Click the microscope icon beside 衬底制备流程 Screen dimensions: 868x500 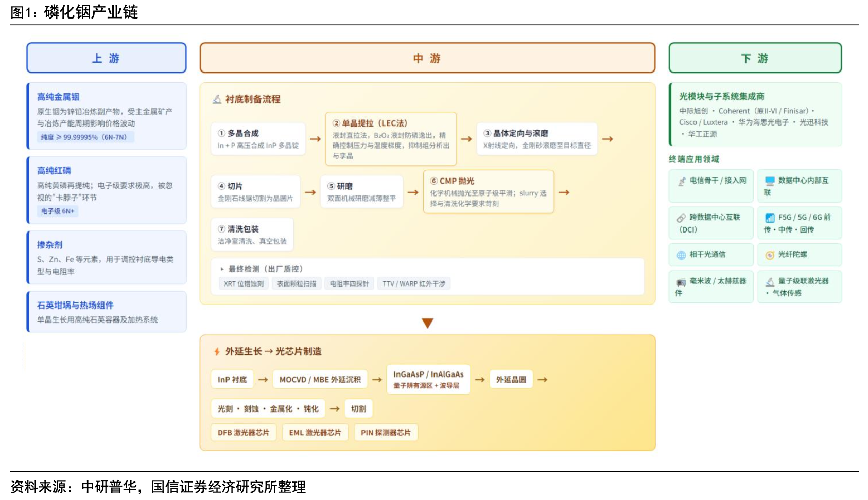217,99
